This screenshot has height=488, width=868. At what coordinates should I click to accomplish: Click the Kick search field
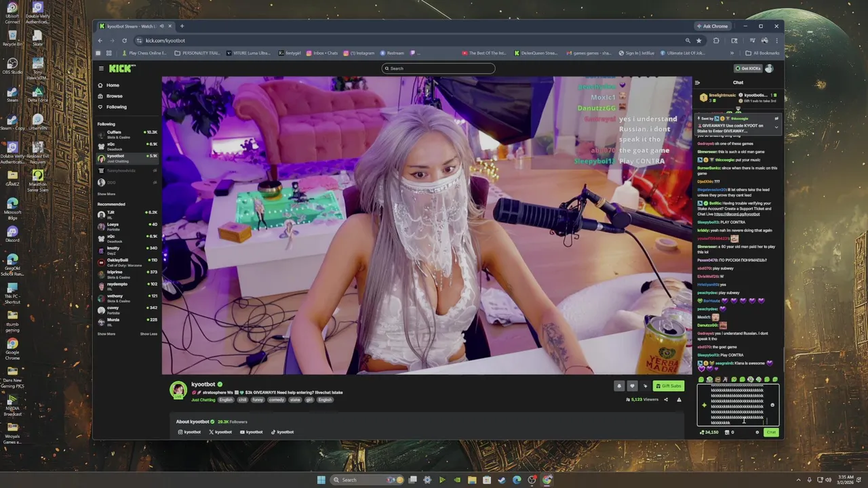pyautogui.click(x=438, y=68)
